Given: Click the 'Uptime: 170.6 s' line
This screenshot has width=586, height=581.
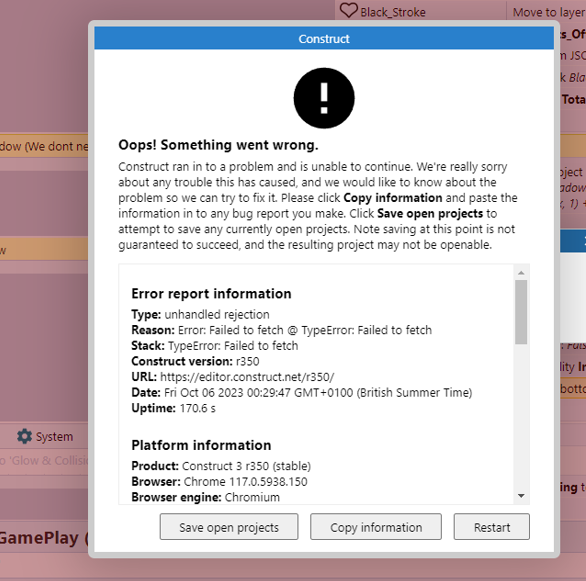Looking at the screenshot, I should click(173, 408).
